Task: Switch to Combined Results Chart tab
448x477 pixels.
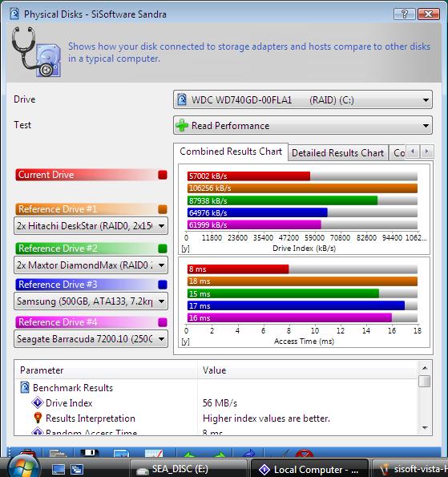Action: [231, 152]
